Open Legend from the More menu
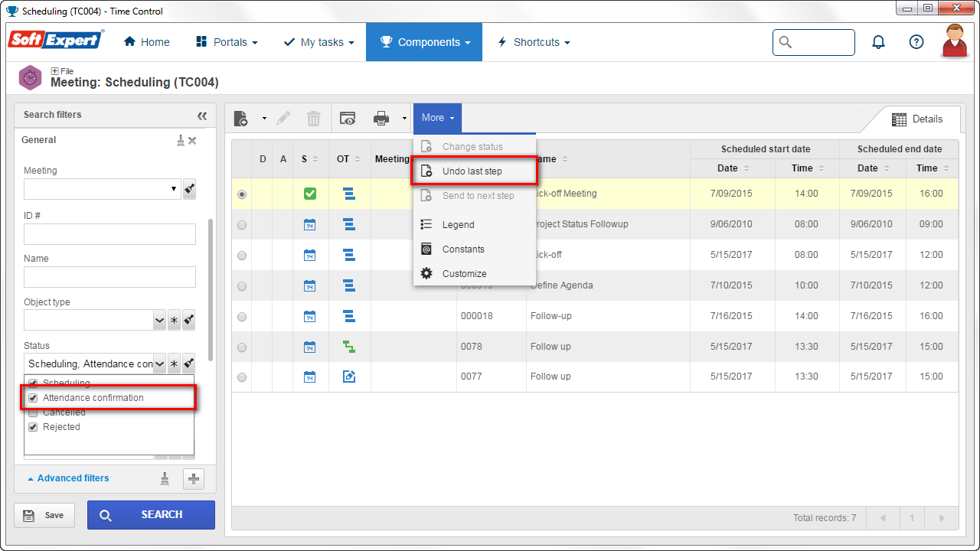Image resolution: width=980 pixels, height=551 pixels. pyautogui.click(x=475, y=225)
